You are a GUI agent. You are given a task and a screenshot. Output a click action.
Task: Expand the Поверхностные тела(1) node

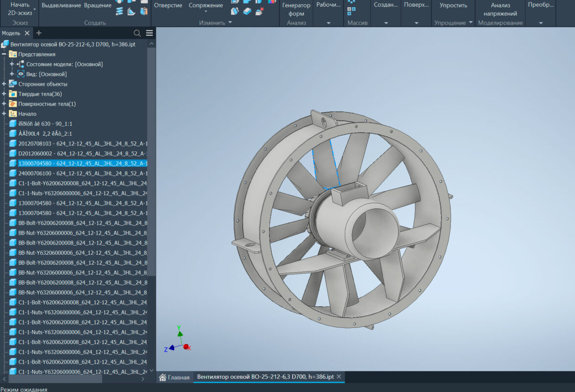coord(4,104)
